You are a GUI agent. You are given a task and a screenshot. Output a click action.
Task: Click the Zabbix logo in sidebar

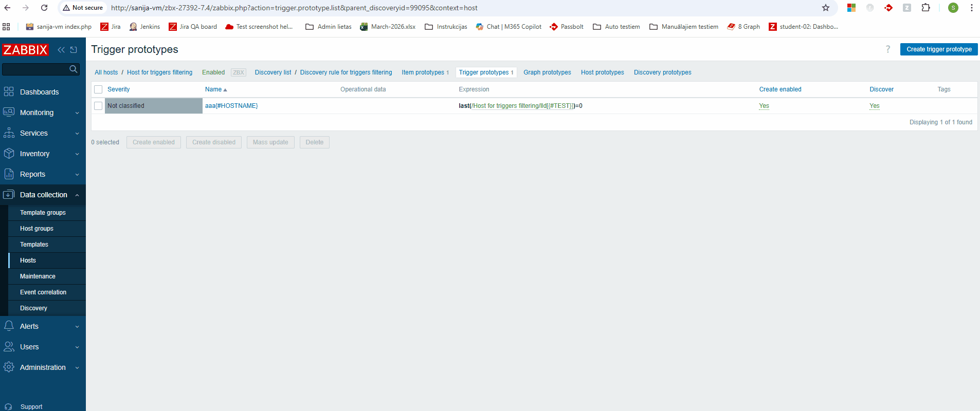tap(25, 50)
